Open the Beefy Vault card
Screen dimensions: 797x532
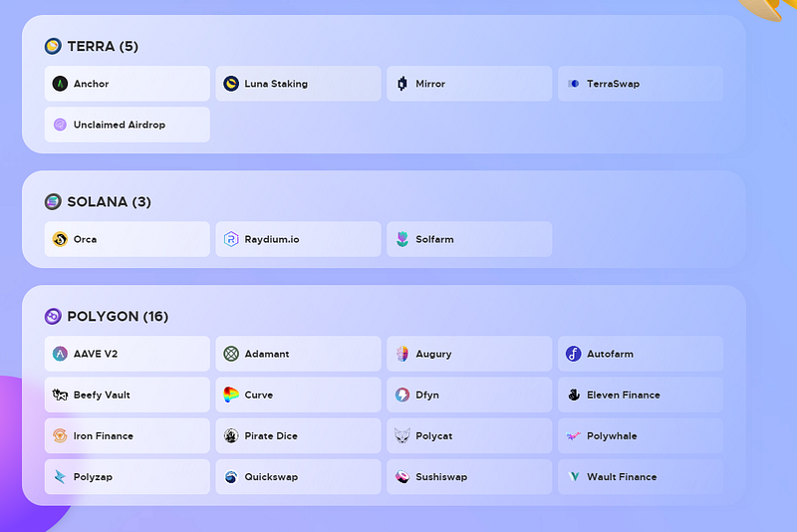[x=128, y=395]
